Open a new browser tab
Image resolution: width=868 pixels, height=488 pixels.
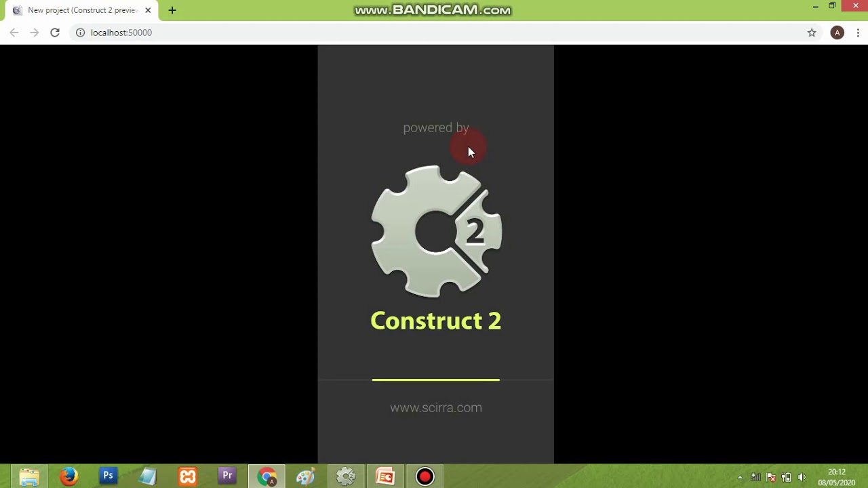pyautogui.click(x=172, y=11)
